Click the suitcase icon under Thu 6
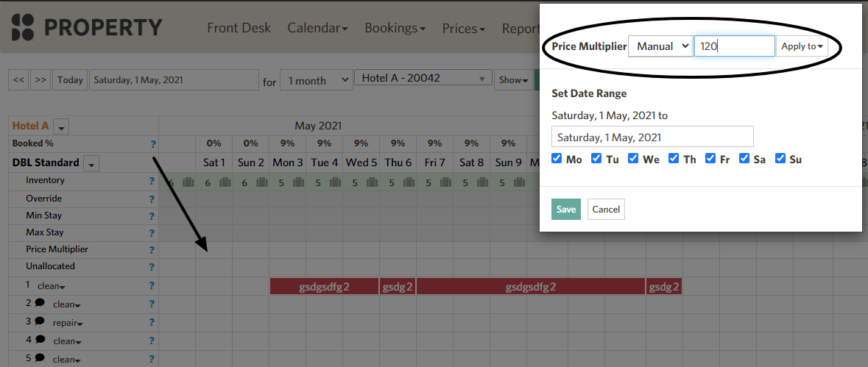 coord(409,182)
